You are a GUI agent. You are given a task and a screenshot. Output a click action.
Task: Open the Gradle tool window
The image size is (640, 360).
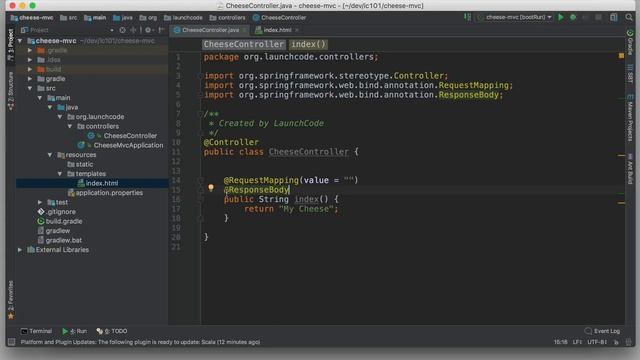[630, 42]
